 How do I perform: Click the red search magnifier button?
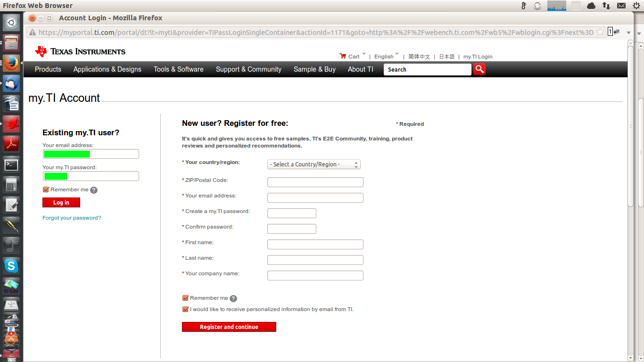click(479, 69)
